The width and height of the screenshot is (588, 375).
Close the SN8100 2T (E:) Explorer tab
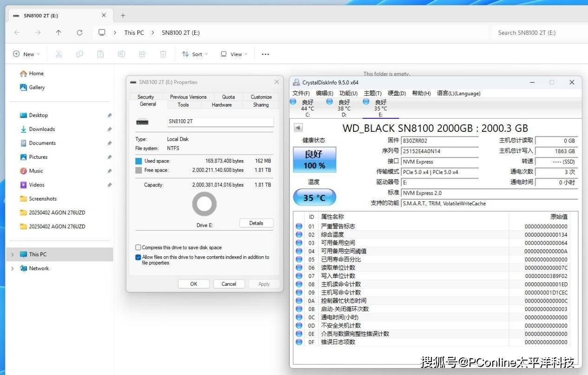click(x=104, y=15)
